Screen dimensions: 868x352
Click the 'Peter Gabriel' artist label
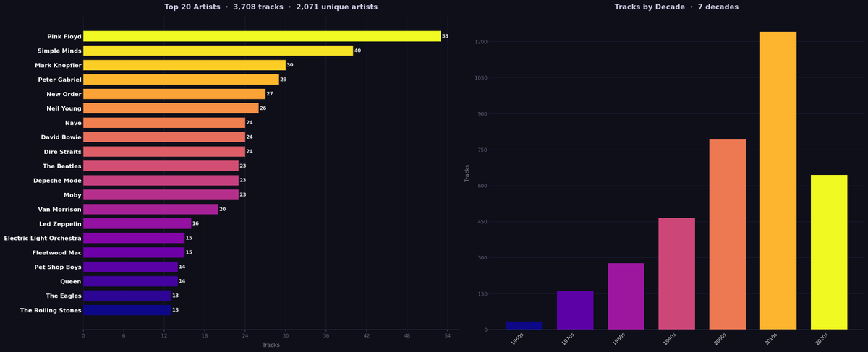point(59,80)
